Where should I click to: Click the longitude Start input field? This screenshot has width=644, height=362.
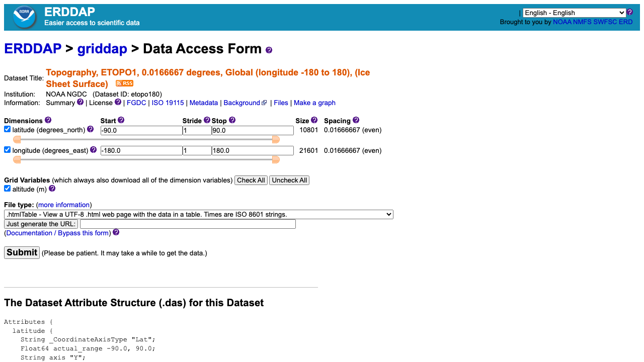point(141,150)
